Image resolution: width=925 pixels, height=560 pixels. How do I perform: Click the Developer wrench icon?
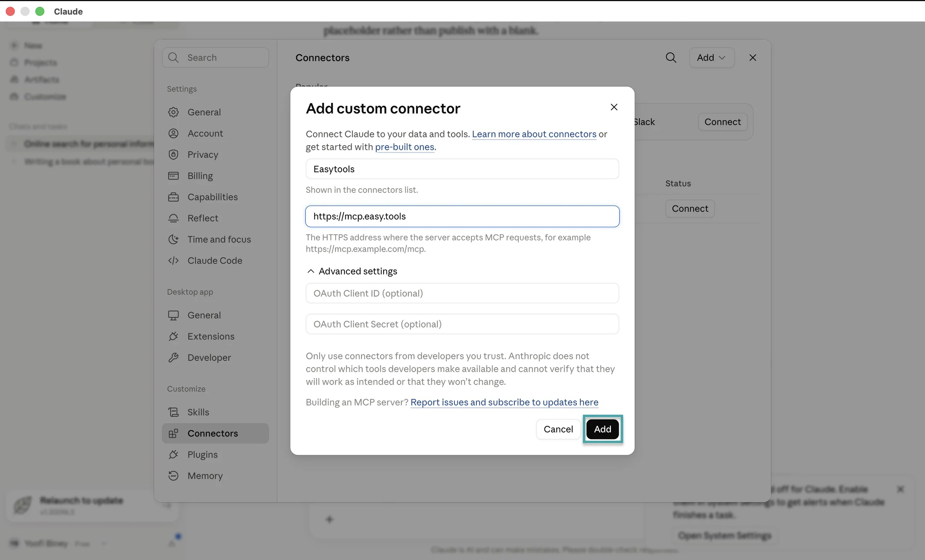pos(173,358)
